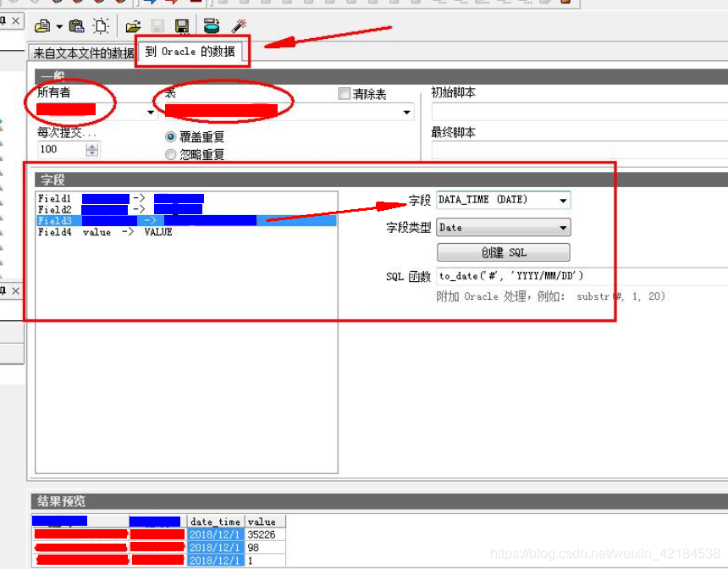Image resolution: width=728 pixels, height=569 pixels.
Task: Click the greyed-out save definition icon
Action: click(x=157, y=26)
